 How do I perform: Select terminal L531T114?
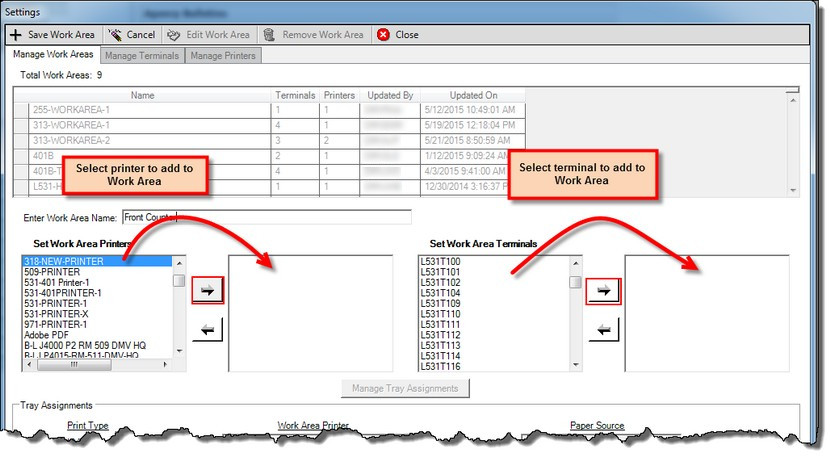point(440,356)
